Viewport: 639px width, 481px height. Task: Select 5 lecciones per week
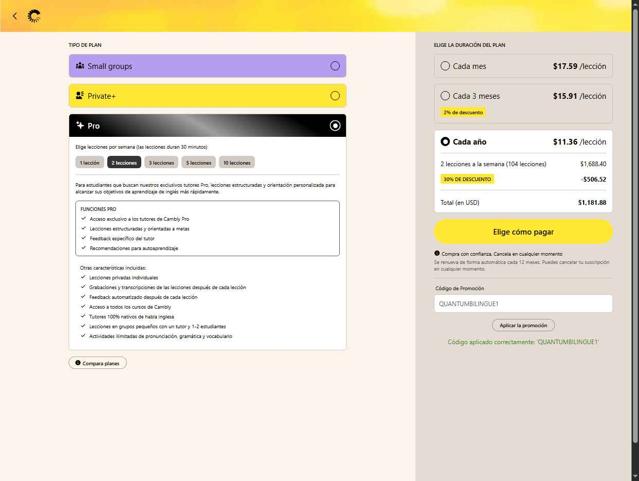[x=198, y=162]
